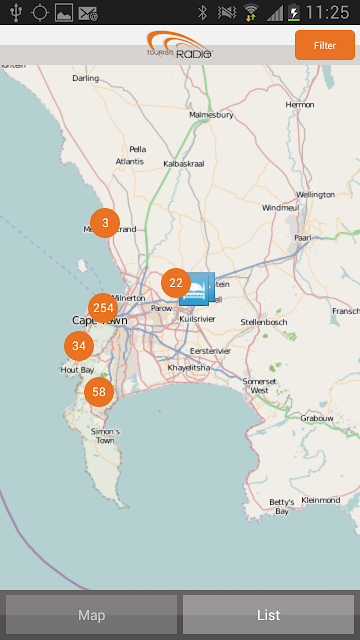360x640 pixels.
Task: Tap the Wi-Fi signal icon
Action: click(x=251, y=12)
